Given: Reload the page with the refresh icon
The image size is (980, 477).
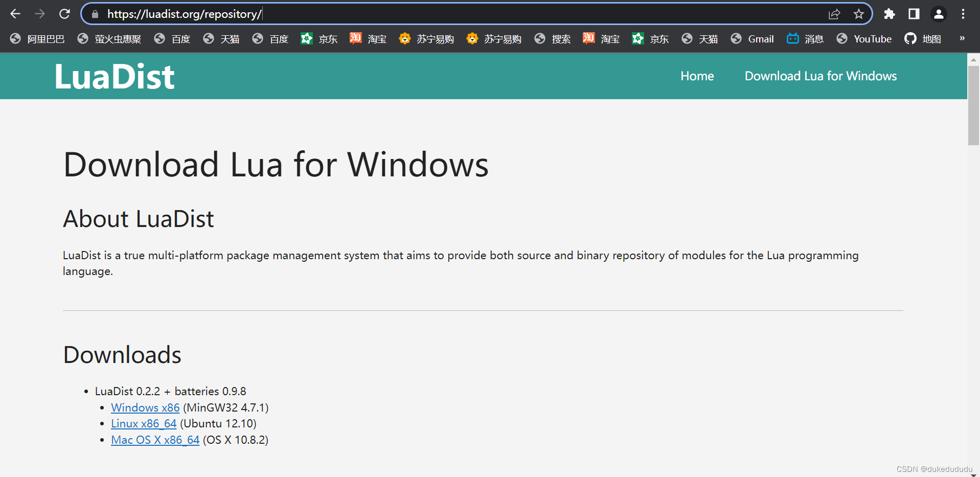Looking at the screenshot, I should tap(64, 14).
